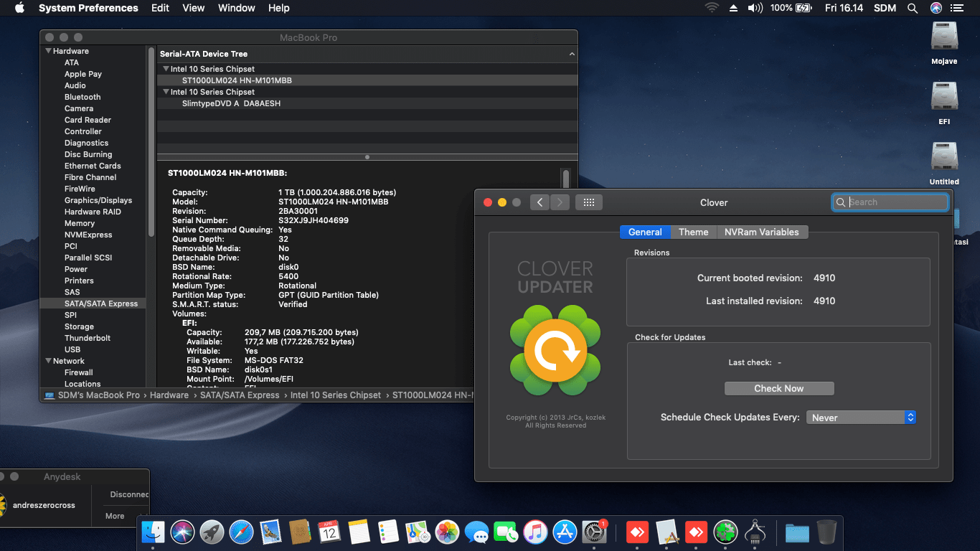The image size is (980, 551).
Task: Open the NVRam Variables tab
Action: tap(761, 232)
